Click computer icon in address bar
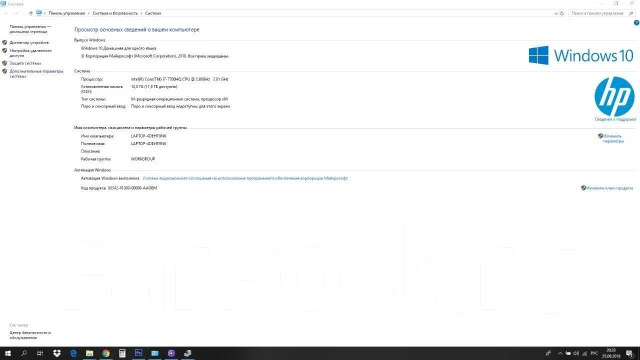 coord(39,13)
